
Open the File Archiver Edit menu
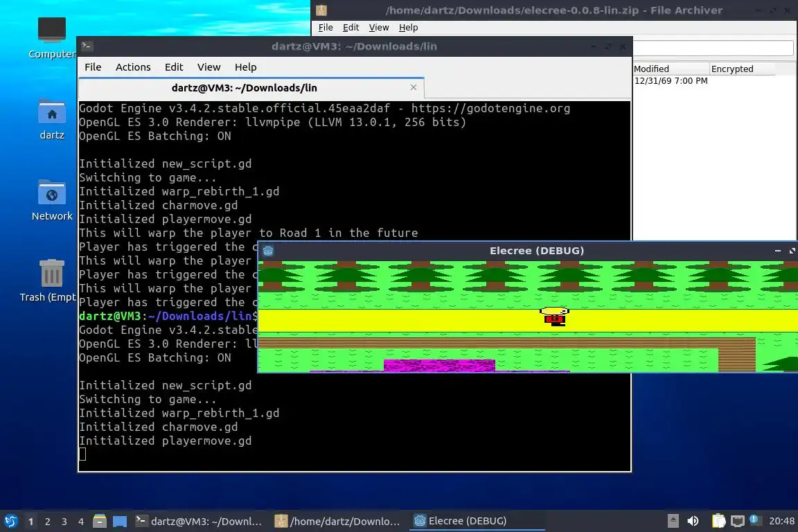pos(351,28)
